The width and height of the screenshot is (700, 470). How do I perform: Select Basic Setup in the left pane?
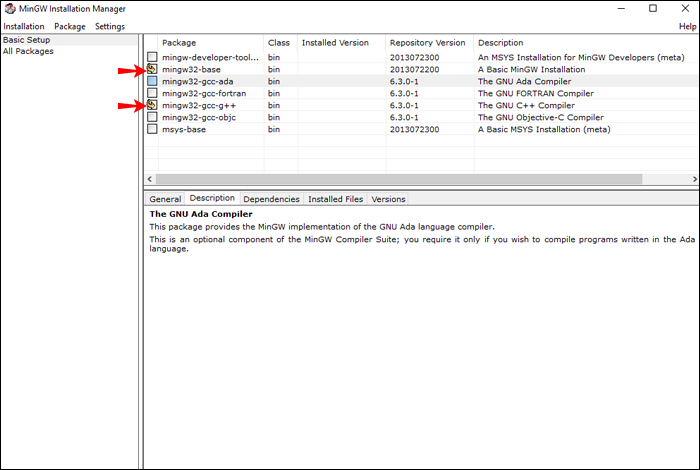(x=26, y=40)
